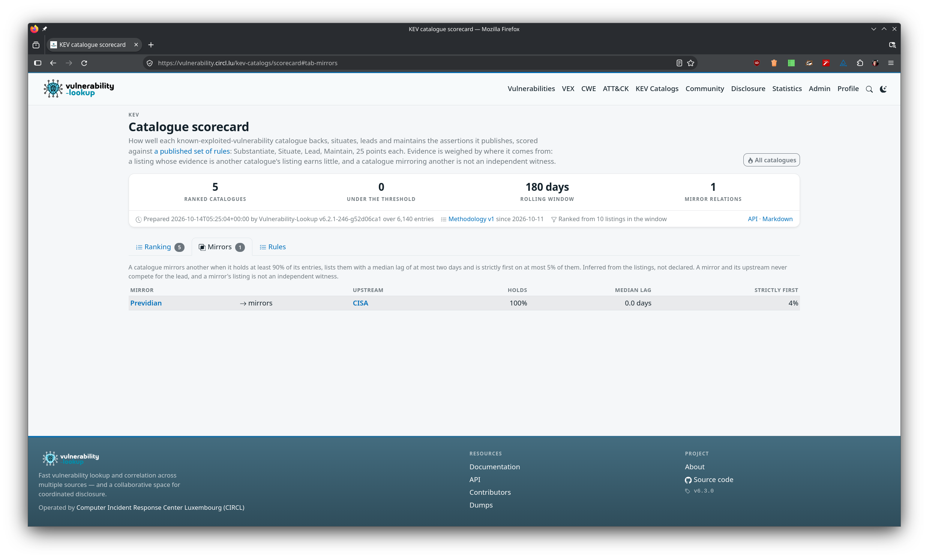
Task: Open the search magnifier icon in navbar
Action: (869, 89)
